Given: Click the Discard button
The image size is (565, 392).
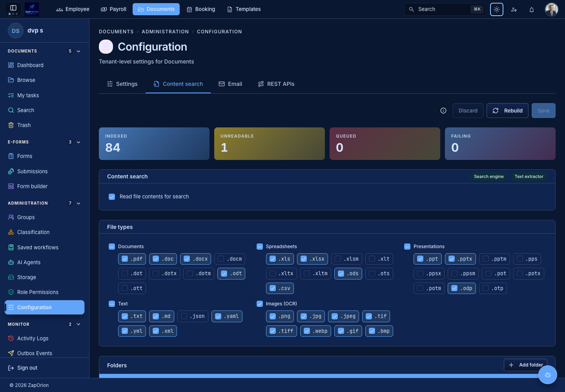Looking at the screenshot, I should coord(468,111).
